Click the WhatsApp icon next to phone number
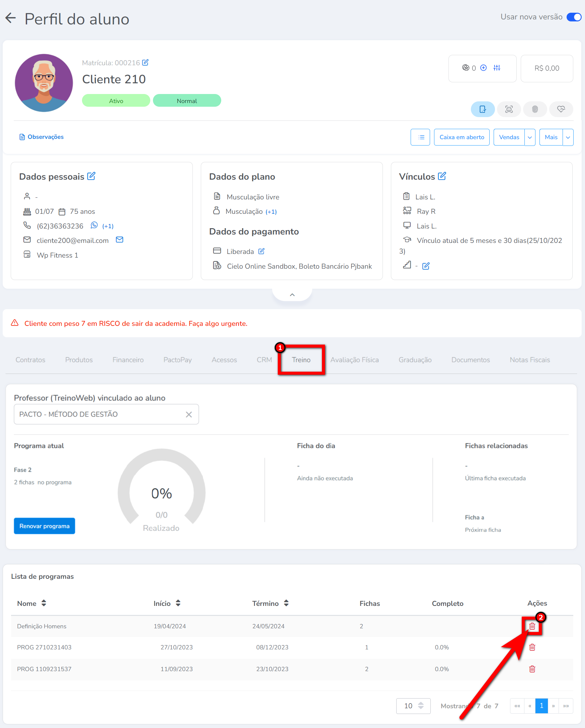This screenshot has height=728, width=585. pos(94,225)
